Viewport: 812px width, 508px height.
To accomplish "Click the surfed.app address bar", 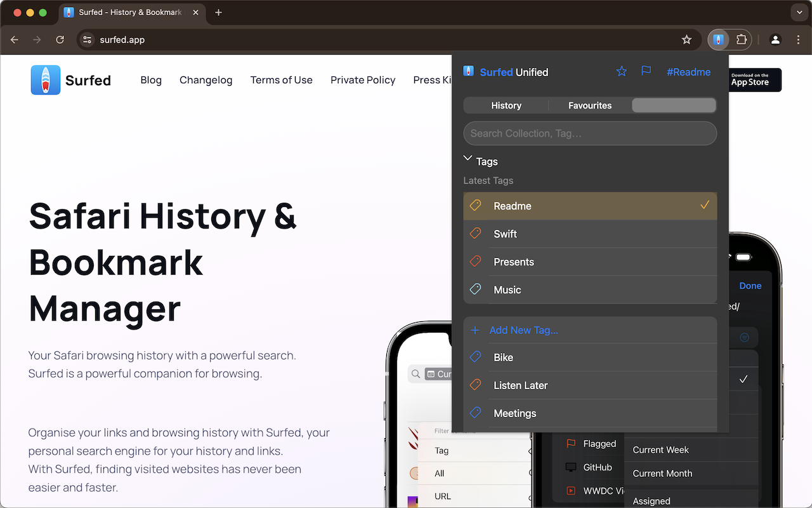I will 388,39.
